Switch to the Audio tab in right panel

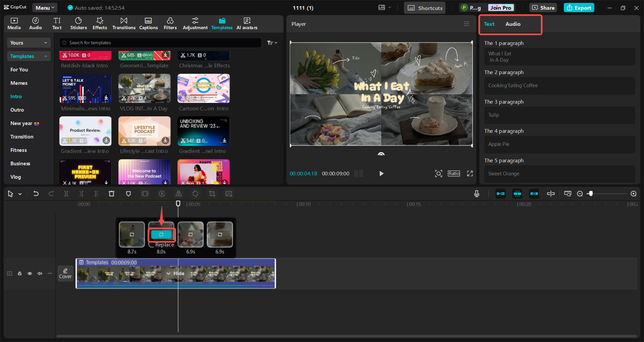point(513,24)
